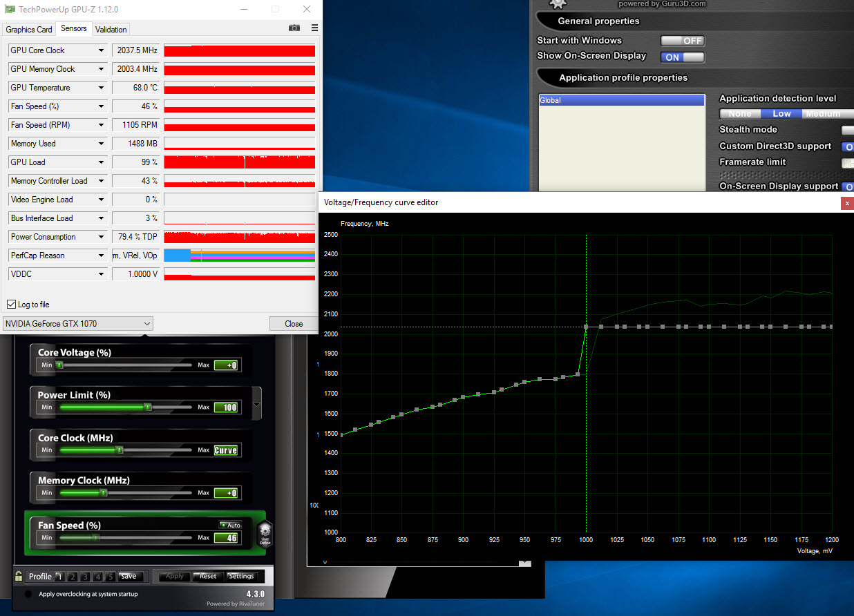
Task: Toggle Stealth mode switch
Action: [847, 130]
